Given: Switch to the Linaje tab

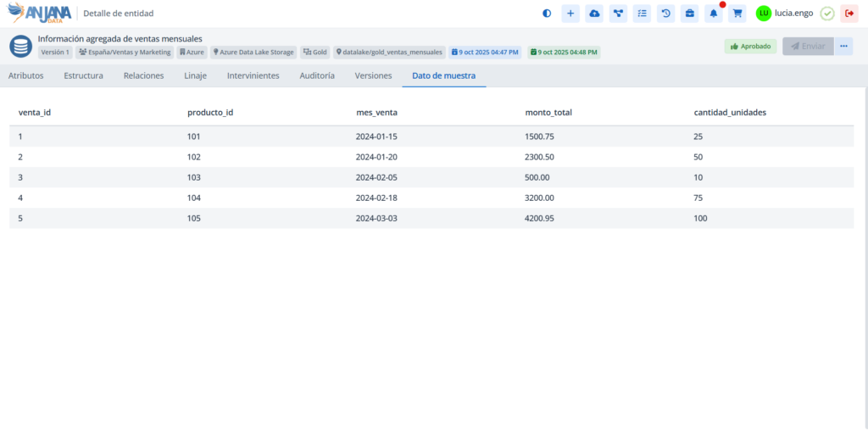Looking at the screenshot, I should 195,75.
